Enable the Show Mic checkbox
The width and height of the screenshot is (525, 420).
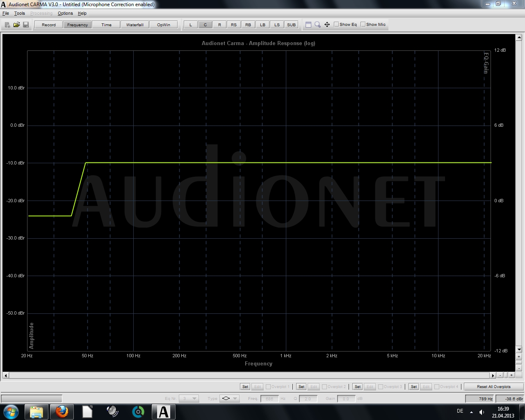(363, 24)
